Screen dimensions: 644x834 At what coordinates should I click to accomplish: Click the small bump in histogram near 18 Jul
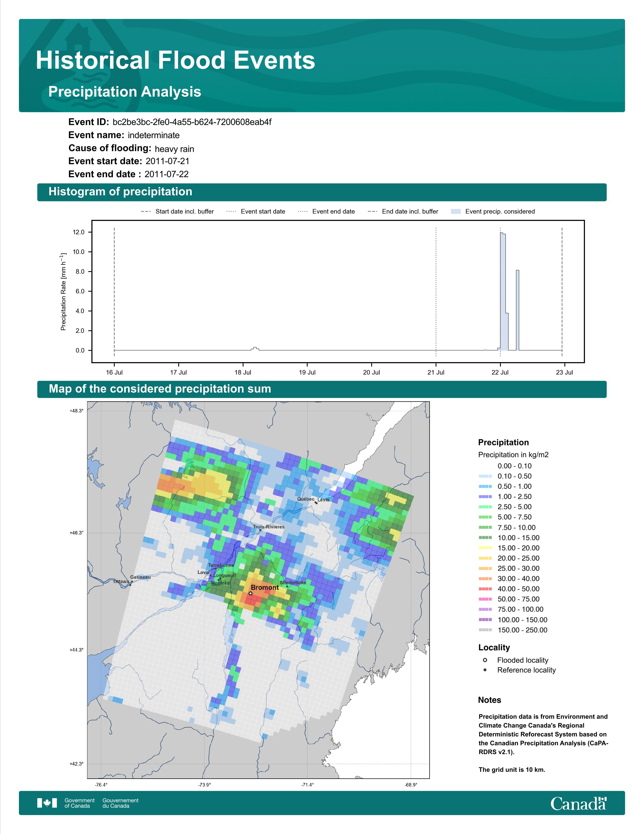click(255, 349)
